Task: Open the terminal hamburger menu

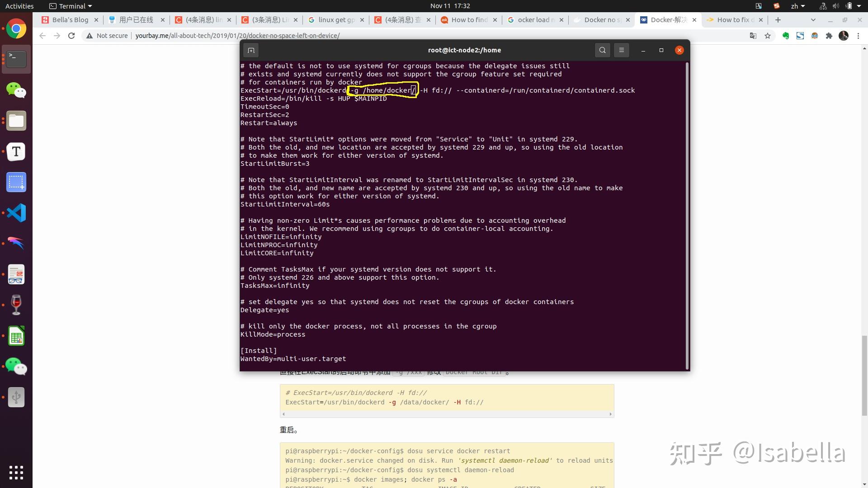Action: 622,50
